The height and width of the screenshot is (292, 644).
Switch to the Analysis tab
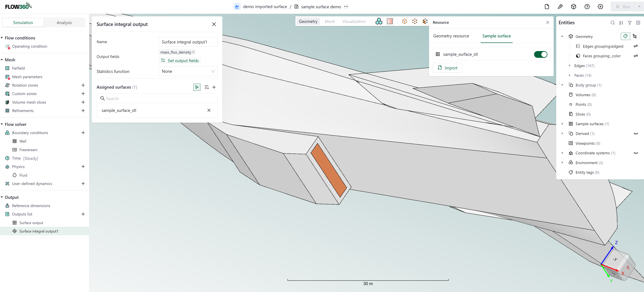click(x=64, y=22)
